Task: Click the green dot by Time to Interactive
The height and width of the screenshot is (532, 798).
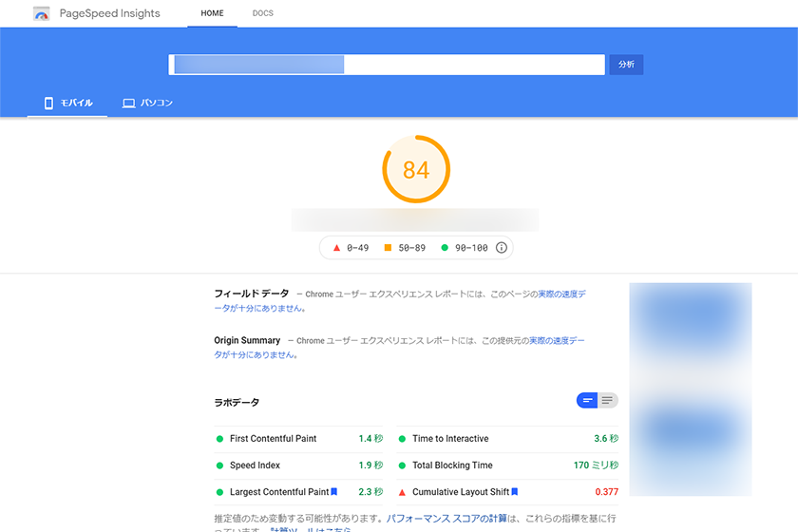Action: coord(402,439)
